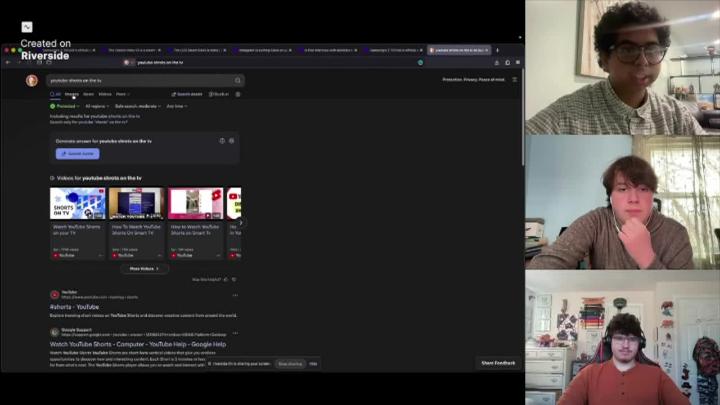
Task: Switch to the Videos search tab
Action: [x=105, y=94]
